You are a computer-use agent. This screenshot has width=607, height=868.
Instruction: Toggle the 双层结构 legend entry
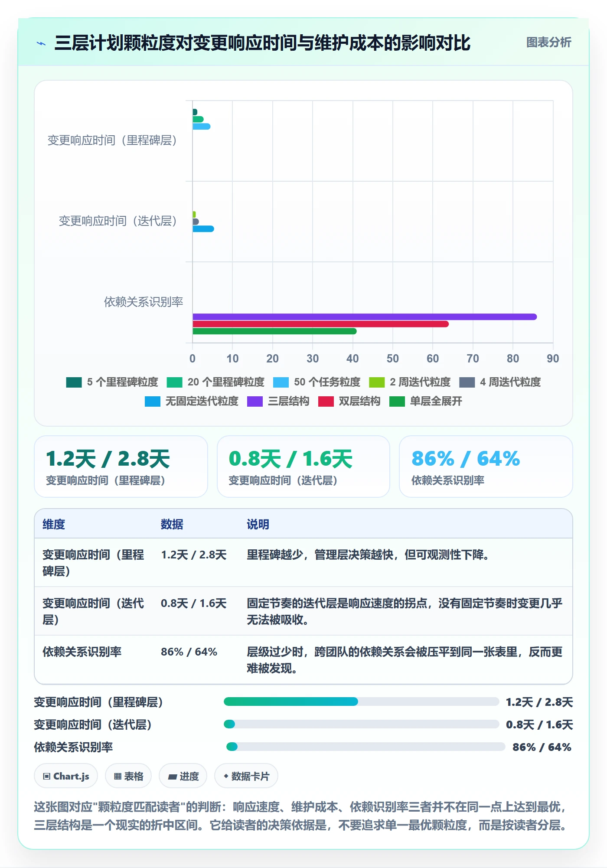pyautogui.click(x=349, y=401)
